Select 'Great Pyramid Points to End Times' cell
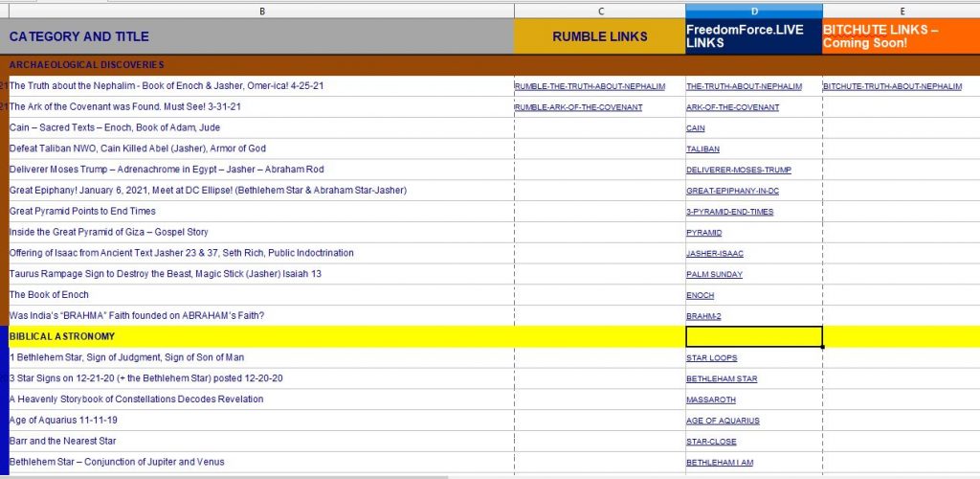Image resolution: width=980 pixels, height=479 pixels. click(x=261, y=212)
